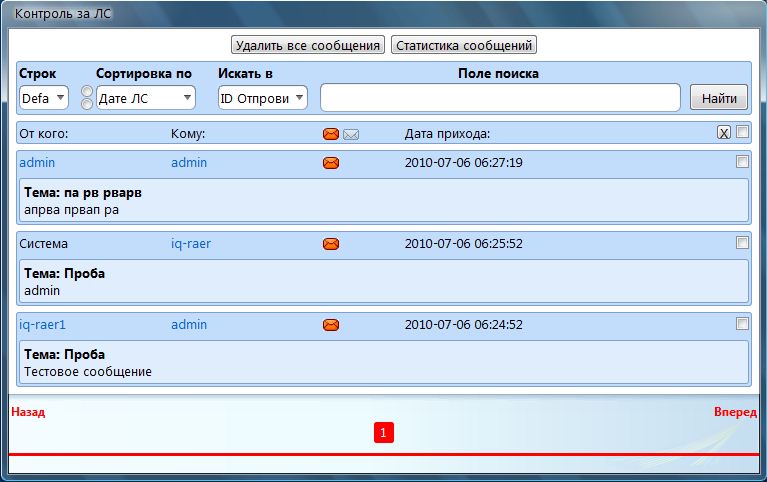Open the Искать в dropdown showing ID Отправи
The height and width of the screenshot is (482, 767).
point(263,98)
